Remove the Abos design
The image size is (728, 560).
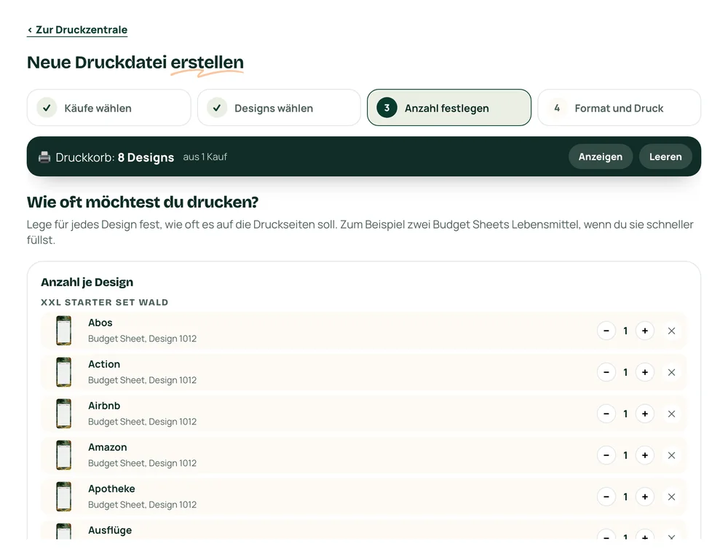671,331
